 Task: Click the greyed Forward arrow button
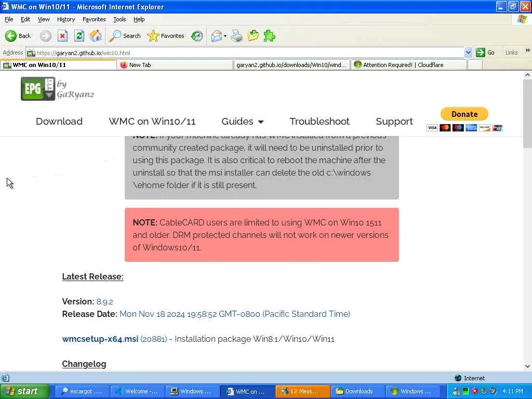(46, 36)
